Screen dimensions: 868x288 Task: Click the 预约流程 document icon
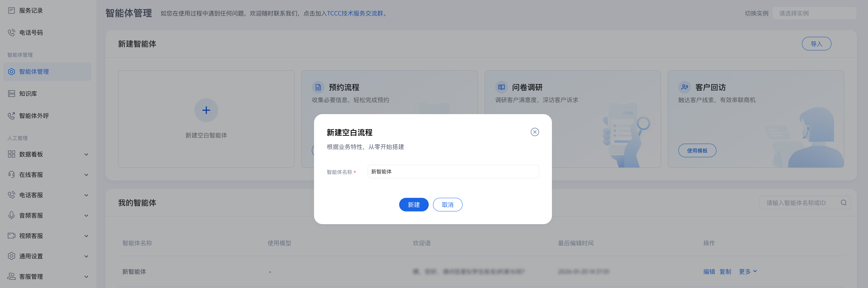(x=318, y=87)
